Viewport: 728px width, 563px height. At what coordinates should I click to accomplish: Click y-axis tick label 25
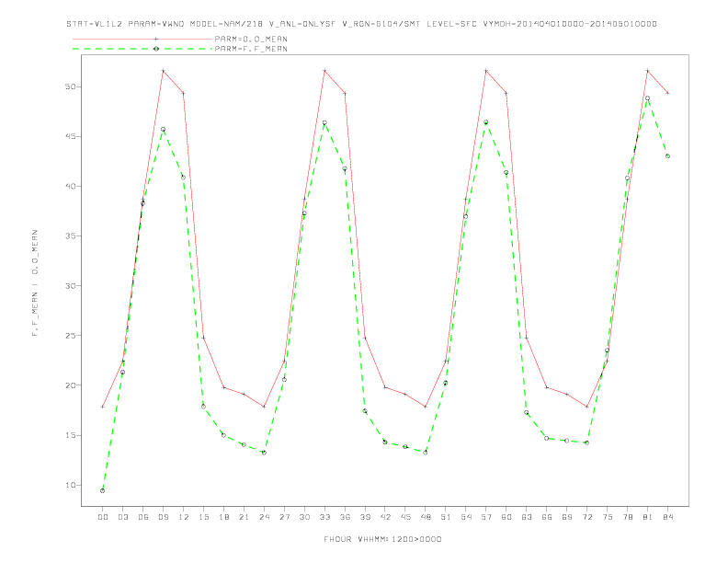tap(70, 336)
